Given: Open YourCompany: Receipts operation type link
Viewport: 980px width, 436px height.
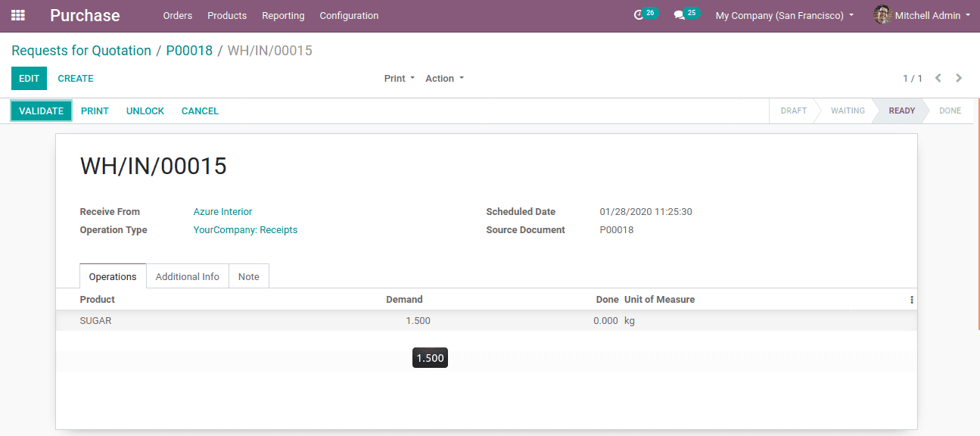Looking at the screenshot, I should point(245,230).
